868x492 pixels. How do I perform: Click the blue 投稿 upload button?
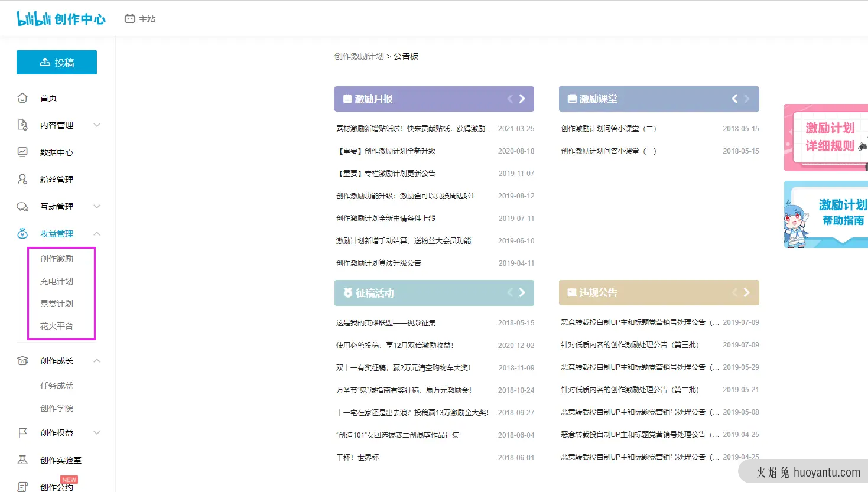pyautogui.click(x=57, y=63)
